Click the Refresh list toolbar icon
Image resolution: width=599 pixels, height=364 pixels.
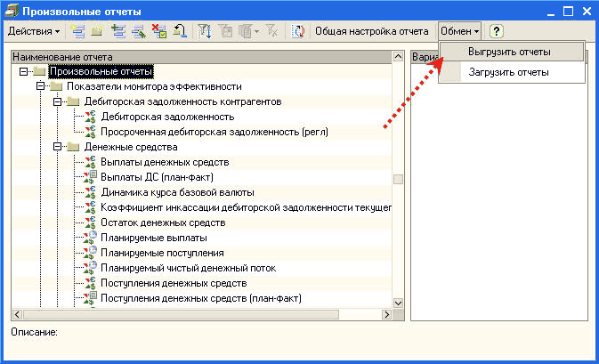(x=298, y=31)
